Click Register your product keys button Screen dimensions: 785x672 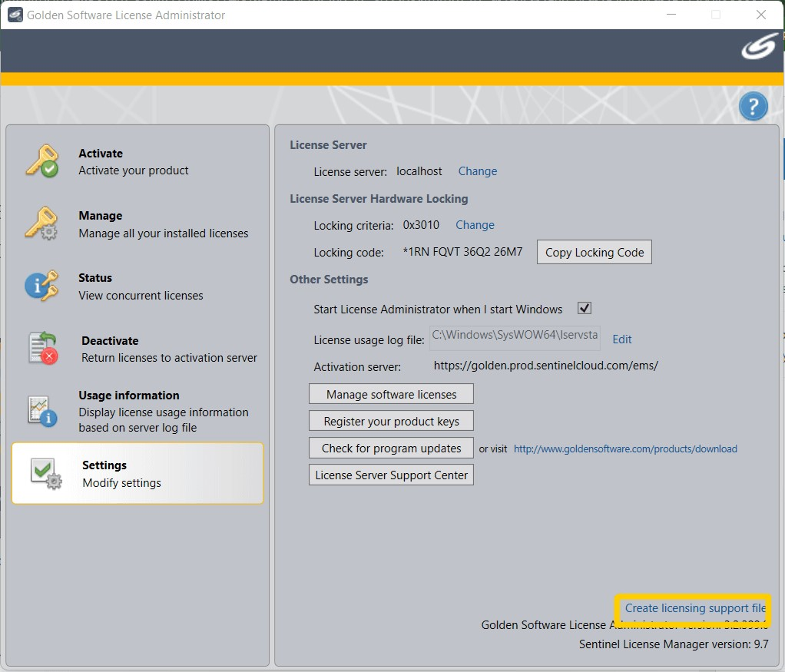tap(391, 421)
